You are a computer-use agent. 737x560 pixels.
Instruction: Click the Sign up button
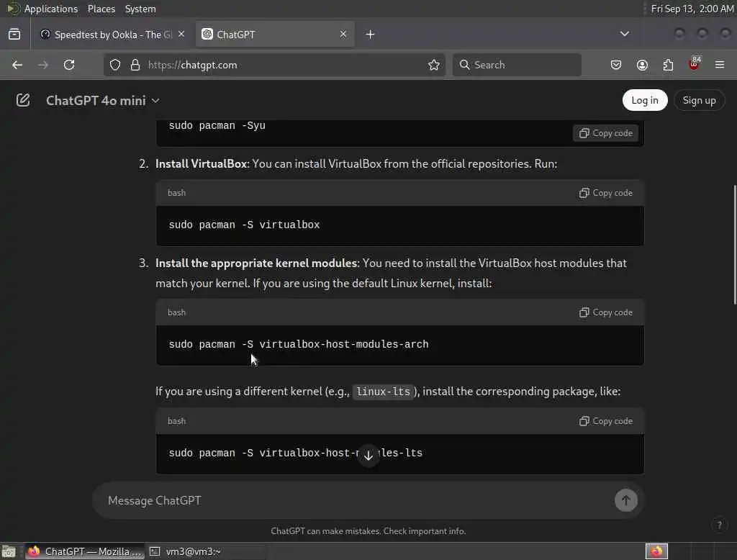(699, 100)
